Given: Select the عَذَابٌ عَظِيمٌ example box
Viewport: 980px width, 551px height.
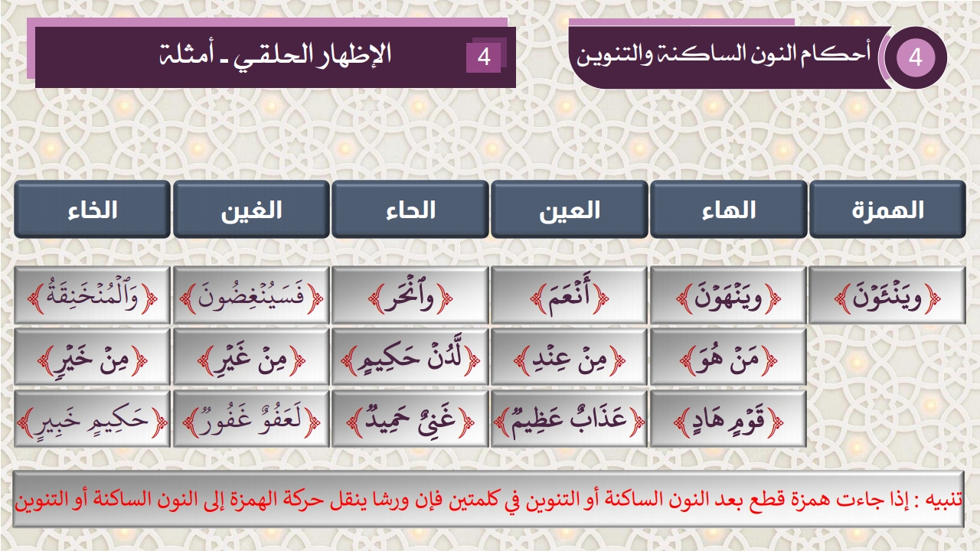Looking at the screenshot, I should (569, 419).
